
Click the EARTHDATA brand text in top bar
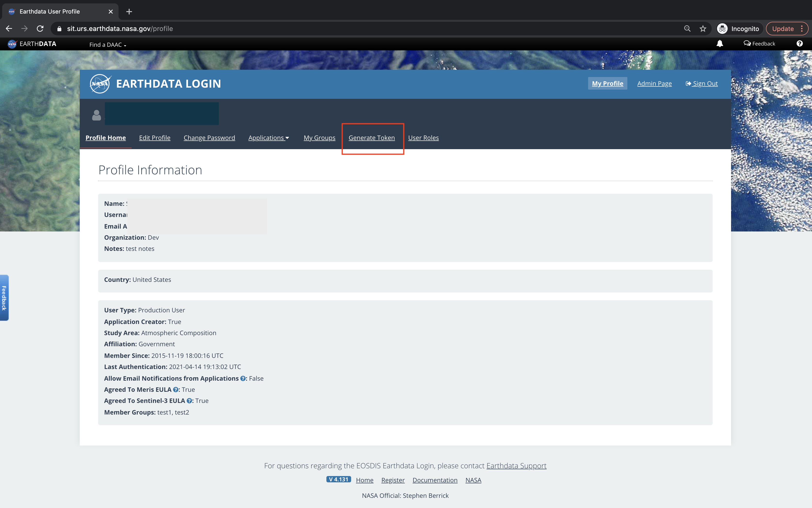pos(38,44)
